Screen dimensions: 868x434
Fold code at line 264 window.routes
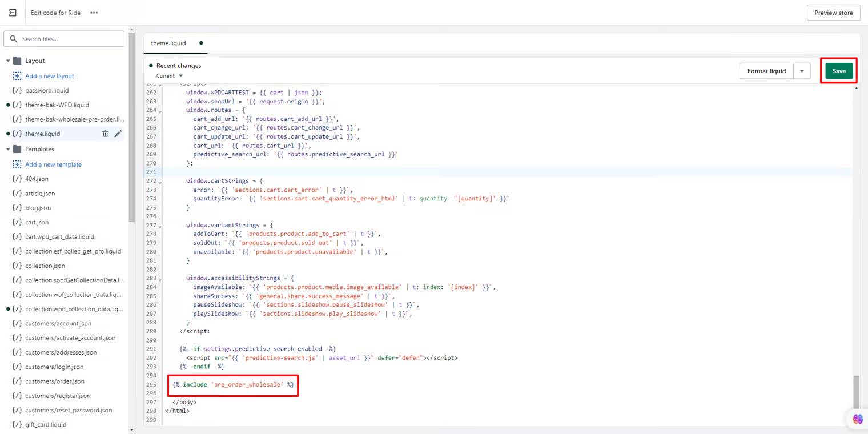coord(160,111)
